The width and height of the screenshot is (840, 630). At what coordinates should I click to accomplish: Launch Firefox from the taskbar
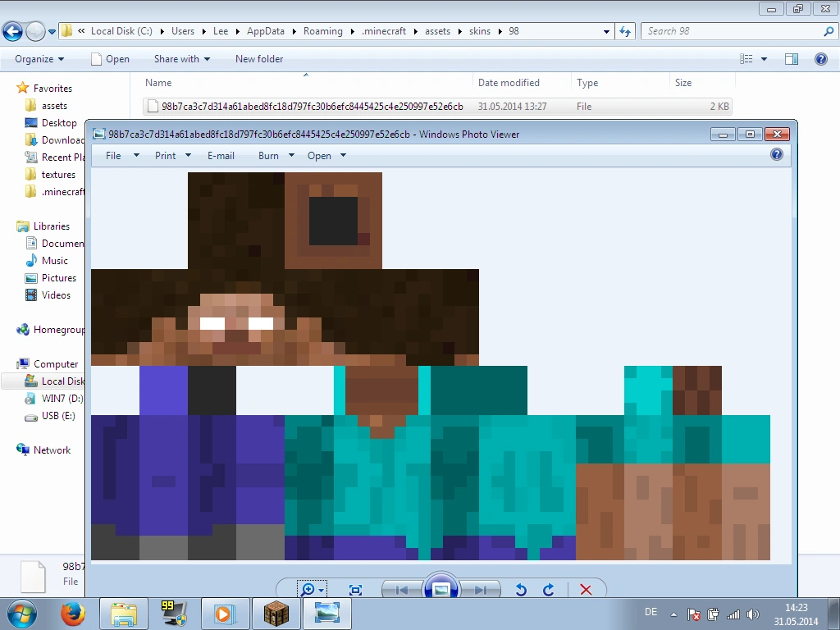point(74,613)
